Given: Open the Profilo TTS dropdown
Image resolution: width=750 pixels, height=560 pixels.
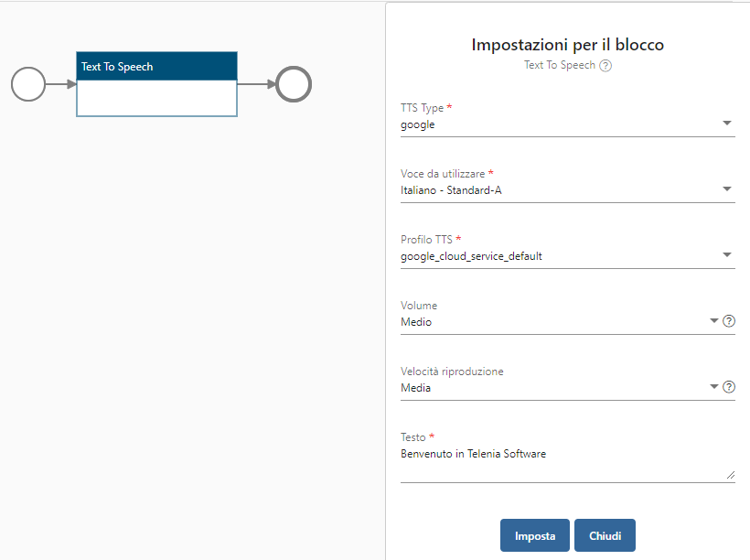Looking at the screenshot, I should pyautogui.click(x=568, y=256).
